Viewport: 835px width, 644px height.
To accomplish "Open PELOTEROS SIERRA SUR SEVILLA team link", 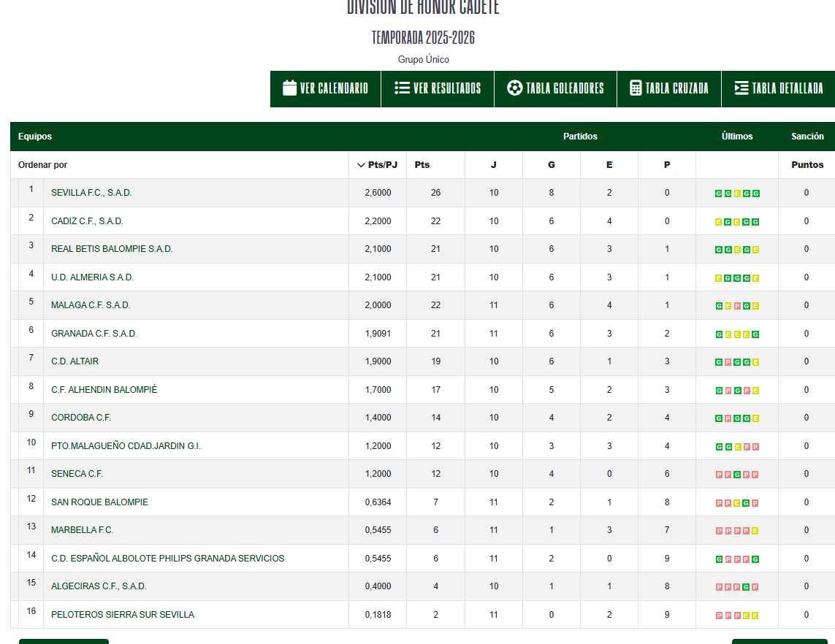I will point(123,615).
